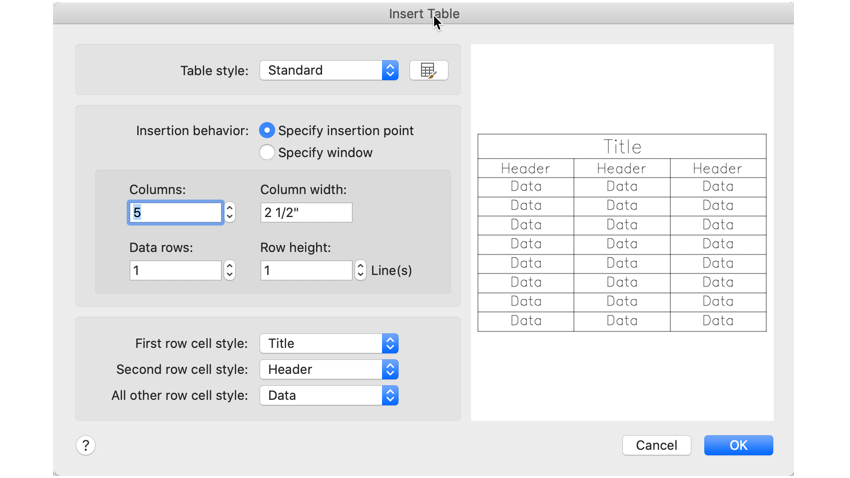Click the Data rows input field
This screenshot has width=850, height=478.
pyautogui.click(x=176, y=270)
